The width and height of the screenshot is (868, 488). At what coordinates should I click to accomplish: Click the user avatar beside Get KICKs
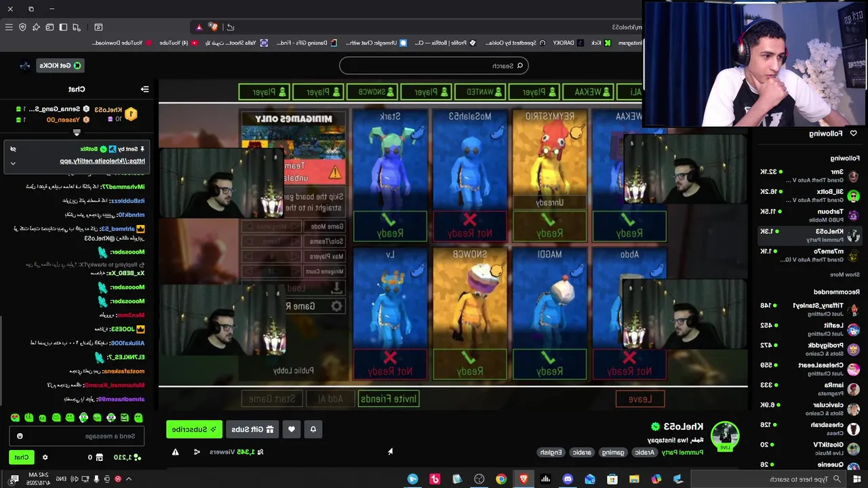point(25,66)
